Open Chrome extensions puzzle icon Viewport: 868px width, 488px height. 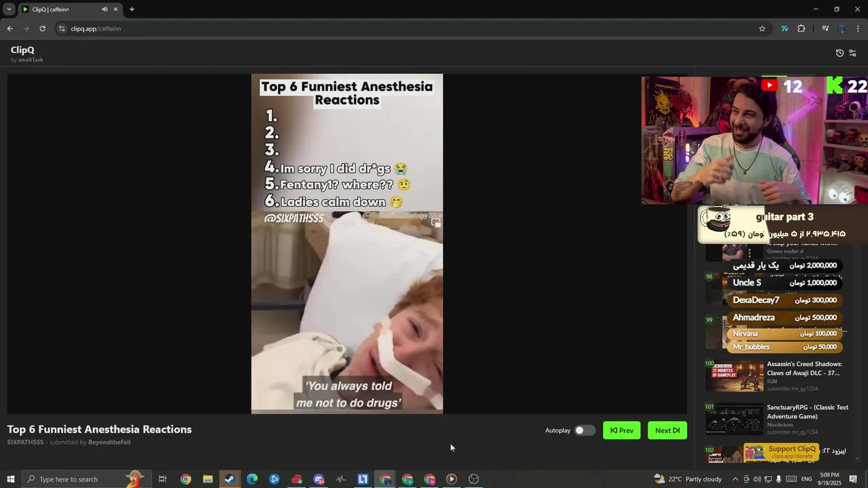(x=802, y=28)
